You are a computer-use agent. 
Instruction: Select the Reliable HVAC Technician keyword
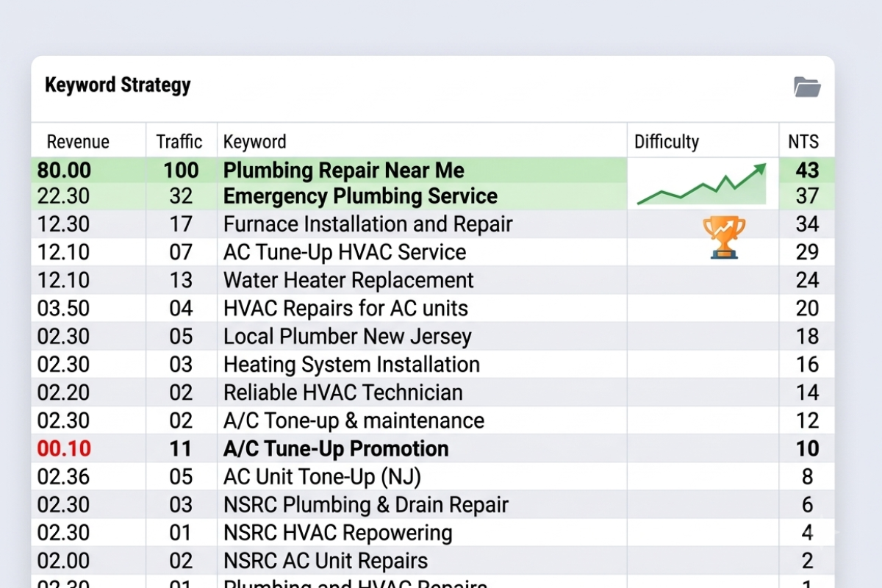coord(343,392)
